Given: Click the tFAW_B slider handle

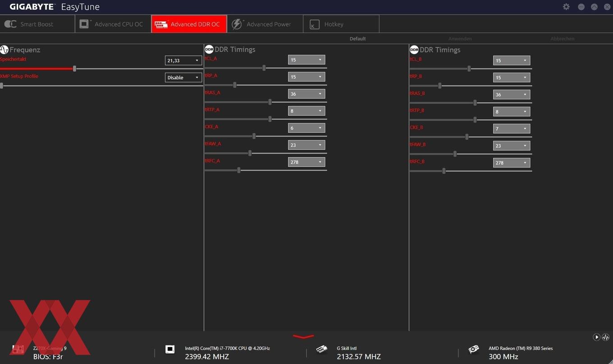Looking at the screenshot, I should 455,154.
